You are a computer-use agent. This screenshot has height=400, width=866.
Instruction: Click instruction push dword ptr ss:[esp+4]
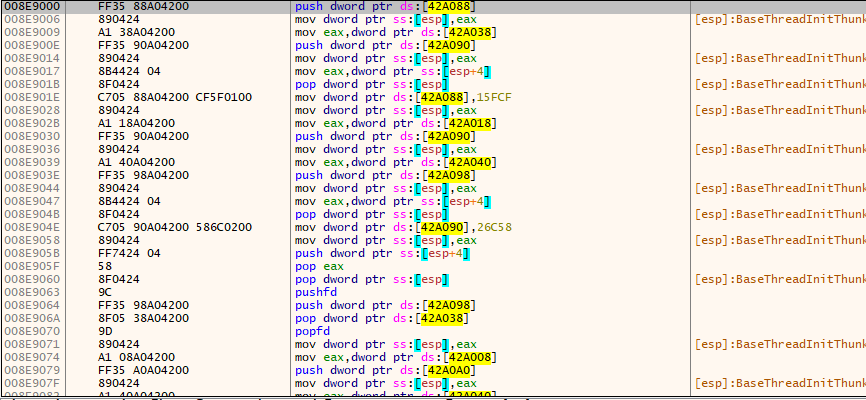coord(382,253)
